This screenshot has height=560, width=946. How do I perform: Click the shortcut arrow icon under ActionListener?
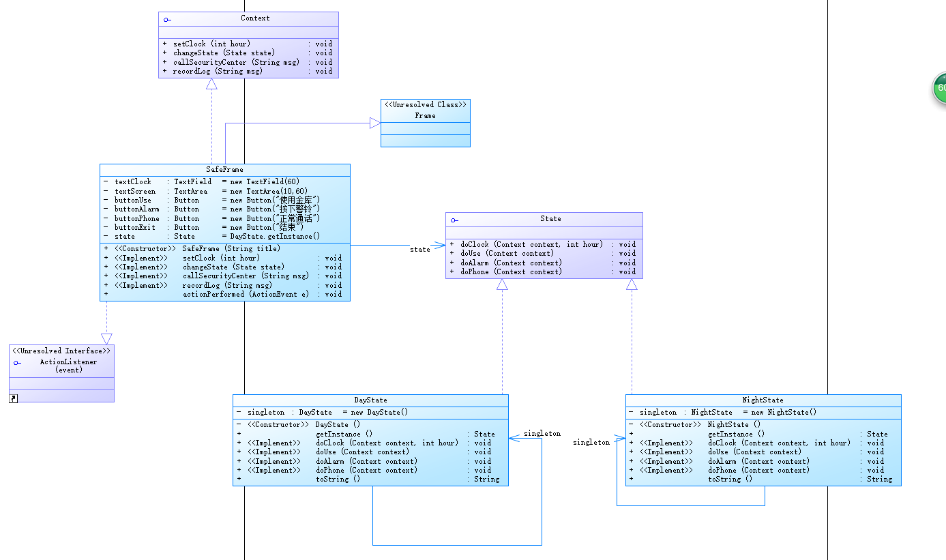pyautogui.click(x=13, y=398)
